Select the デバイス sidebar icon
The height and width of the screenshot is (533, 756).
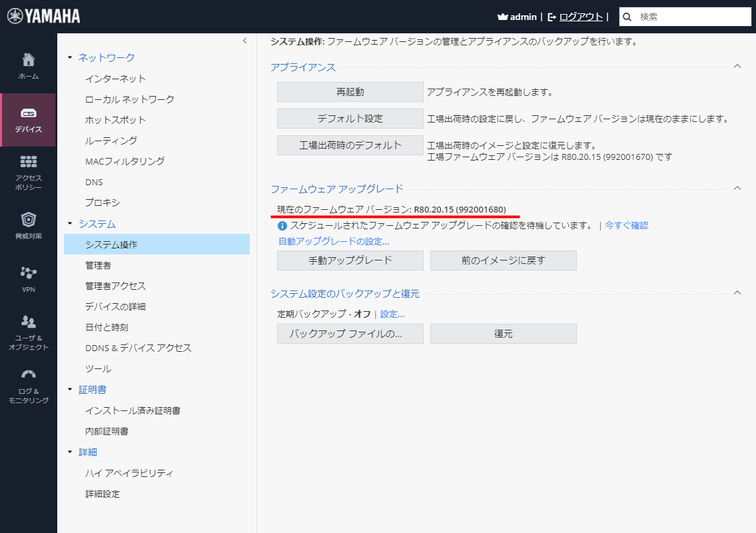point(28,115)
